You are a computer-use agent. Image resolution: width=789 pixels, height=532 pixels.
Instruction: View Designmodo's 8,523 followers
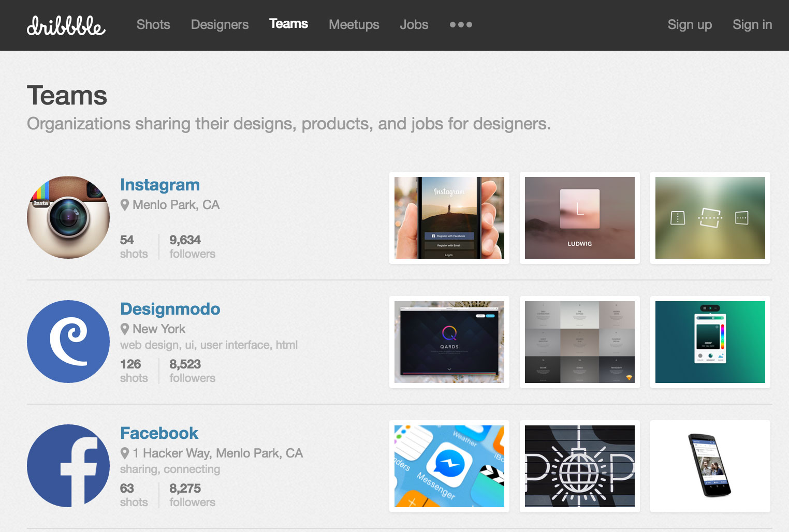[193, 371]
